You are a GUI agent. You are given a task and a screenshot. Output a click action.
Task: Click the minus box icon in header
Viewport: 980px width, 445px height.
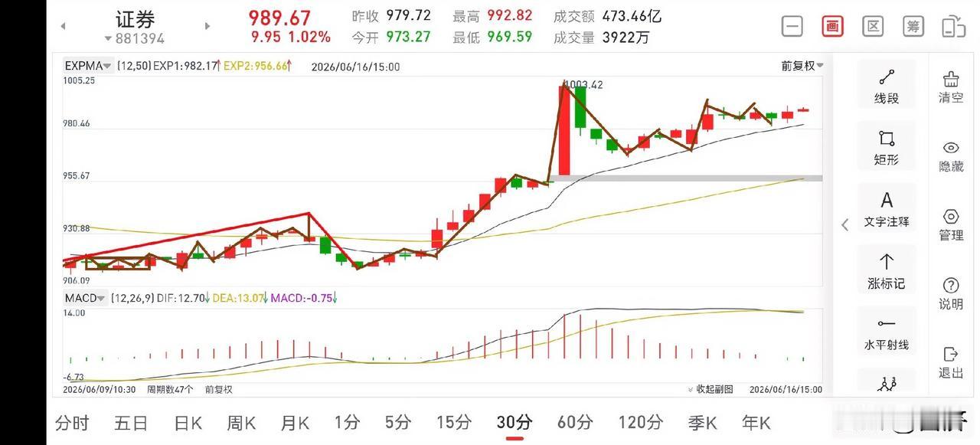(792, 26)
